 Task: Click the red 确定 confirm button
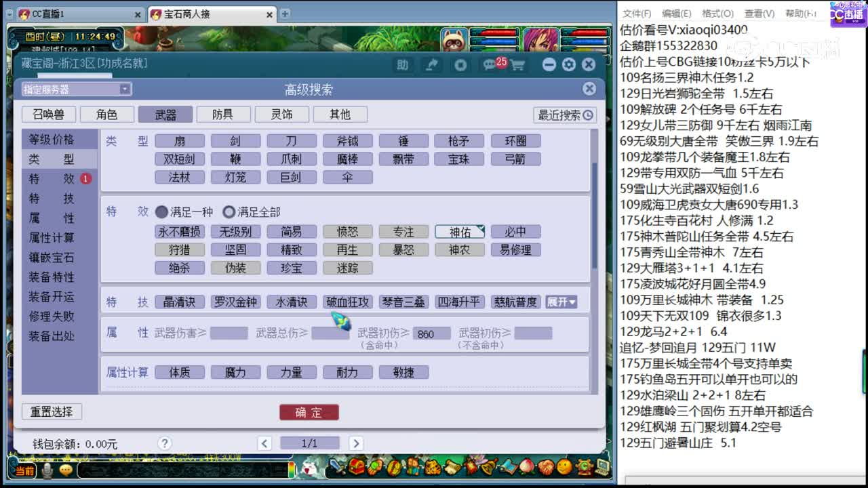309,412
